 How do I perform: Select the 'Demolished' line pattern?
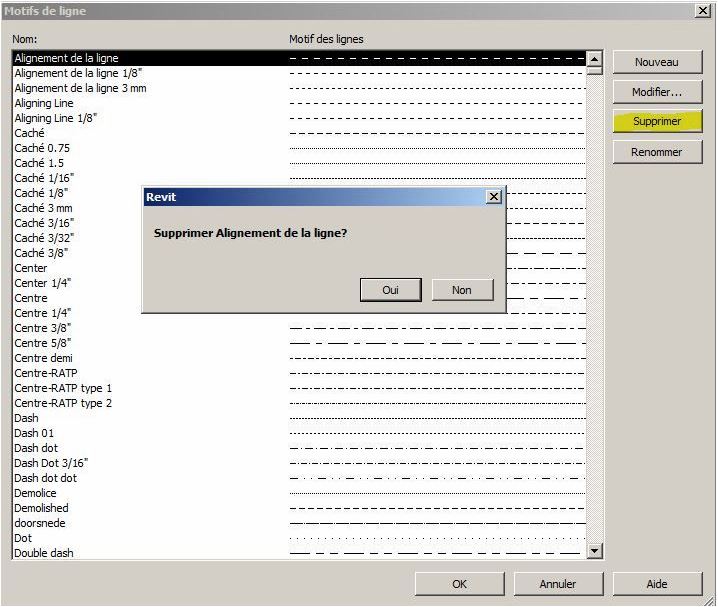coord(41,508)
